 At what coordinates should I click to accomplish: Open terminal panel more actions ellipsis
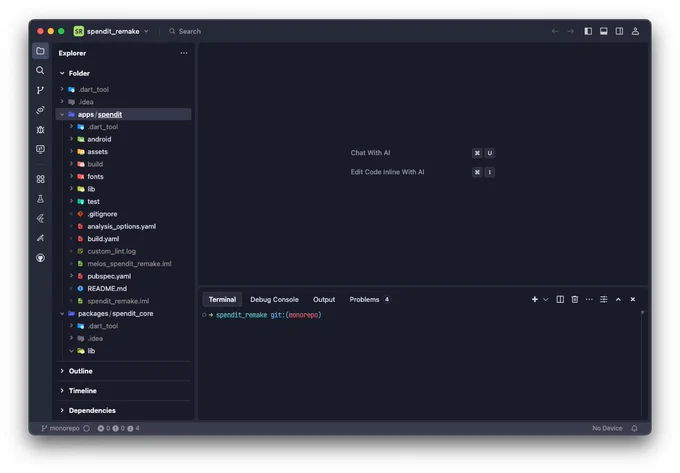[589, 300]
